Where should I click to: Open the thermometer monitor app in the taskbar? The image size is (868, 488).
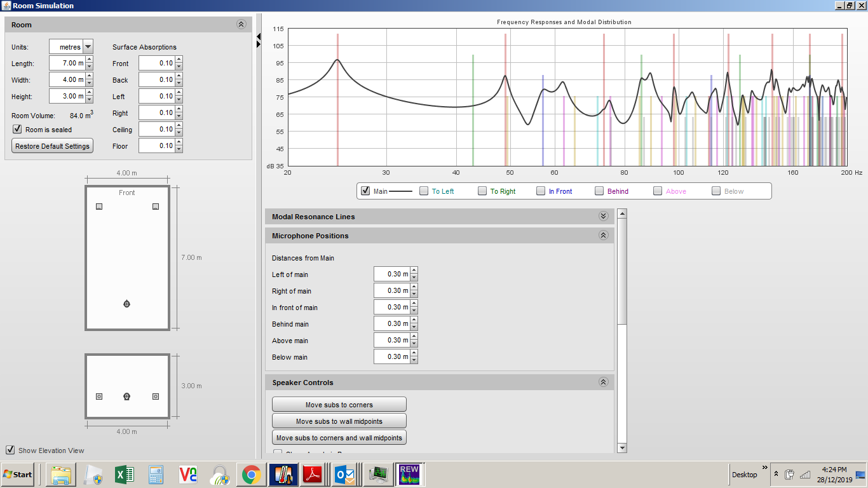pos(283,475)
